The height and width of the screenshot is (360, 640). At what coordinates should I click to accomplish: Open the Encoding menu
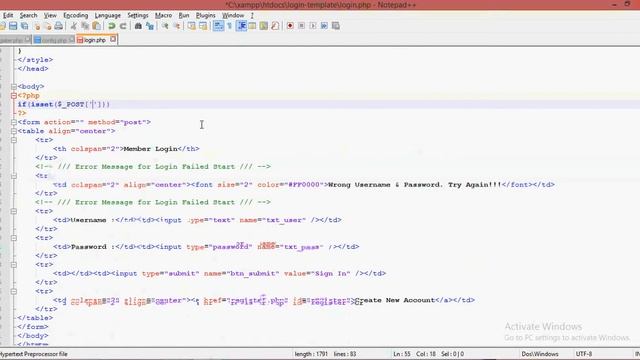pyautogui.click(x=76, y=15)
